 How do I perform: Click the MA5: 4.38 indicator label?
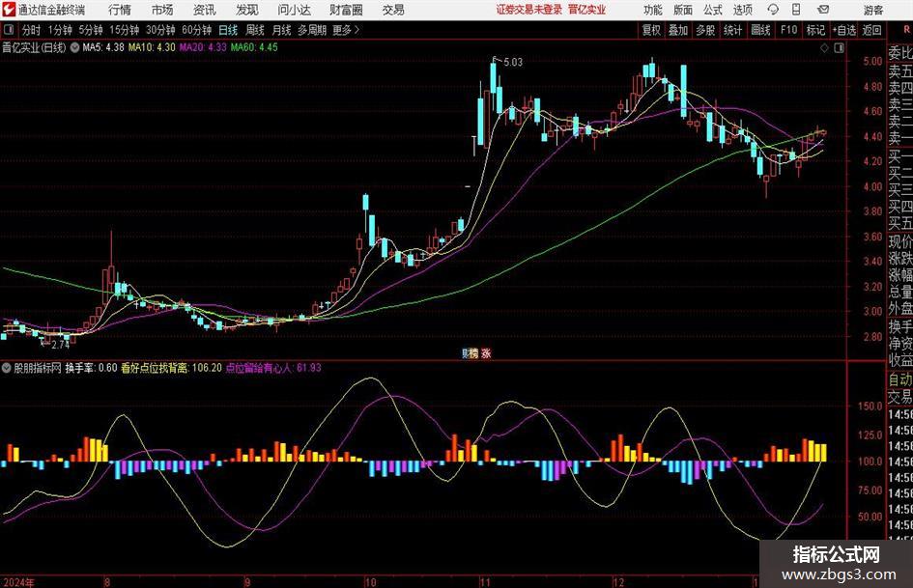tap(103, 47)
